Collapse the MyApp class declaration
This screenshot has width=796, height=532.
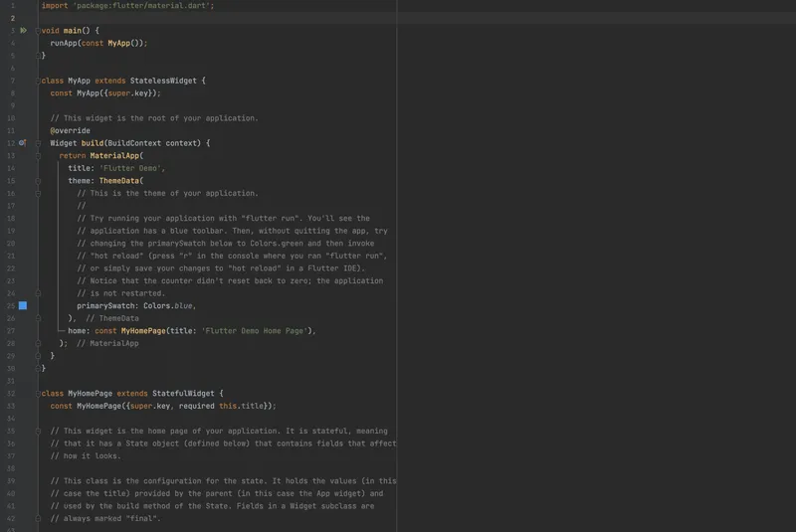pyautogui.click(x=38, y=81)
